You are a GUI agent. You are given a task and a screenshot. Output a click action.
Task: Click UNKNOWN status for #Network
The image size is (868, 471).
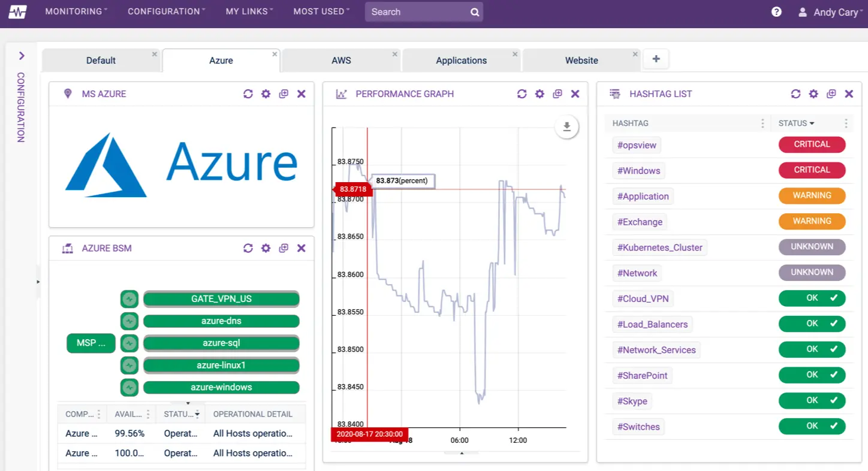click(812, 272)
